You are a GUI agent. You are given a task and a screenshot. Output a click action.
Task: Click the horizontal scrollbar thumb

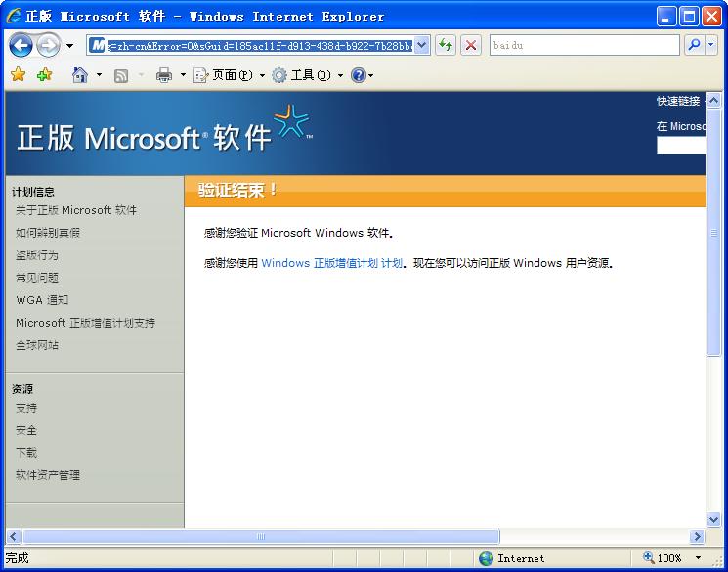261,536
